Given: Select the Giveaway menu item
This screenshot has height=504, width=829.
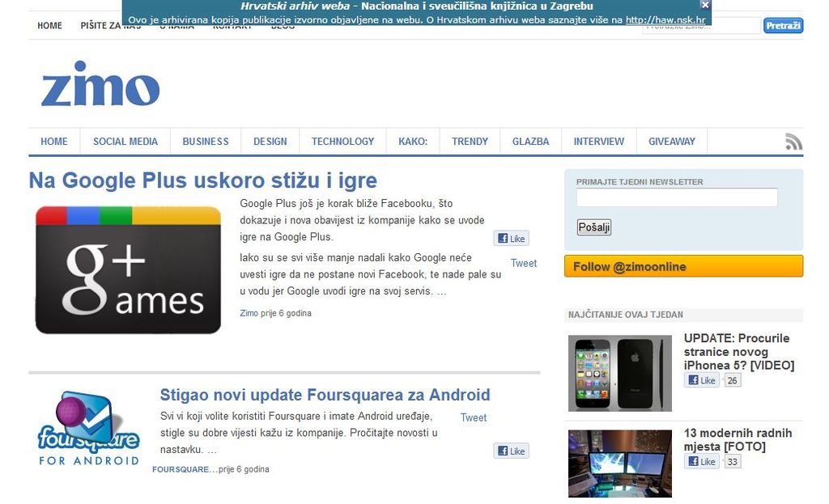Looking at the screenshot, I should pos(671,142).
